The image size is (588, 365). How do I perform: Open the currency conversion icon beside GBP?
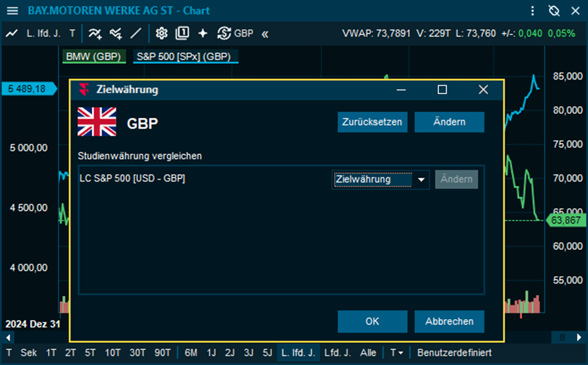pyautogui.click(x=224, y=33)
